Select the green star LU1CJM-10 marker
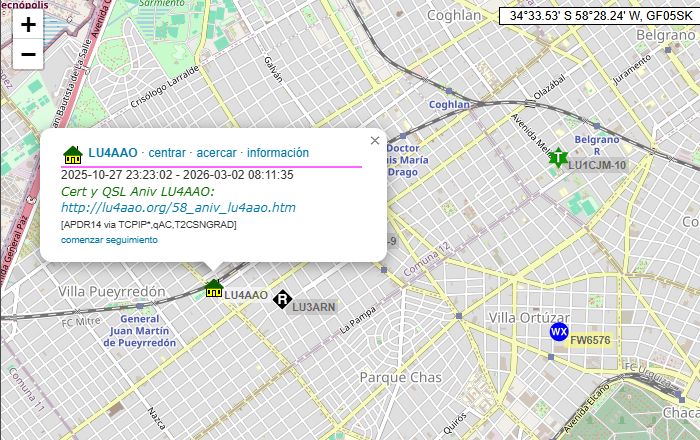700x440 pixels. (558, 158)
